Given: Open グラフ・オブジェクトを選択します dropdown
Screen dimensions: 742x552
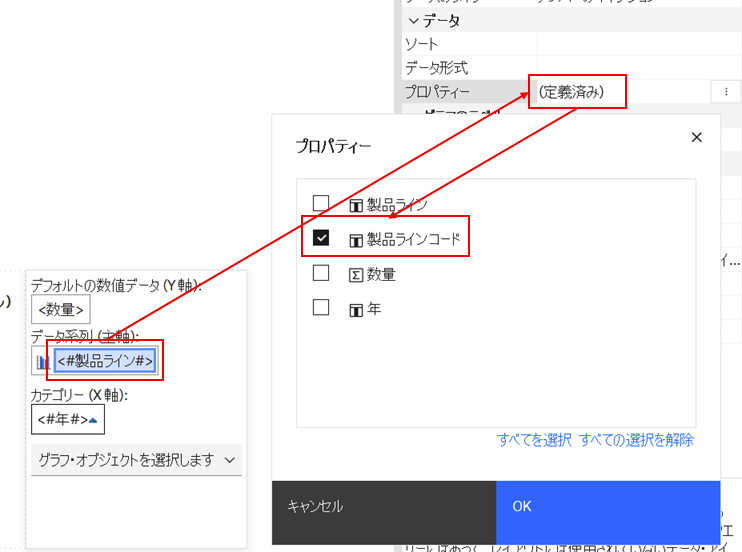Looking at the screenshot, I should pos(136,460).
